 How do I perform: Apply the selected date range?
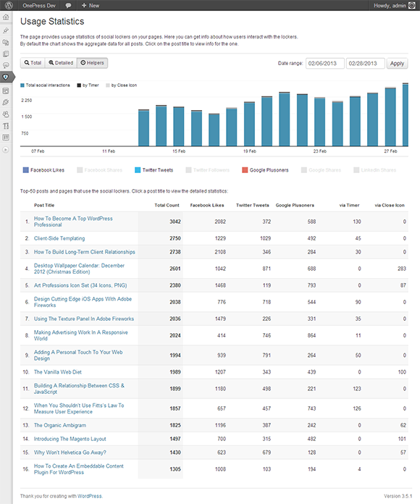pos(397,63)
